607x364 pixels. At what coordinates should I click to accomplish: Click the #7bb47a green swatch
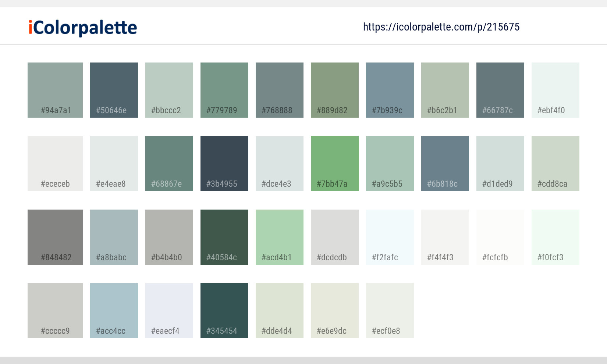334,163
